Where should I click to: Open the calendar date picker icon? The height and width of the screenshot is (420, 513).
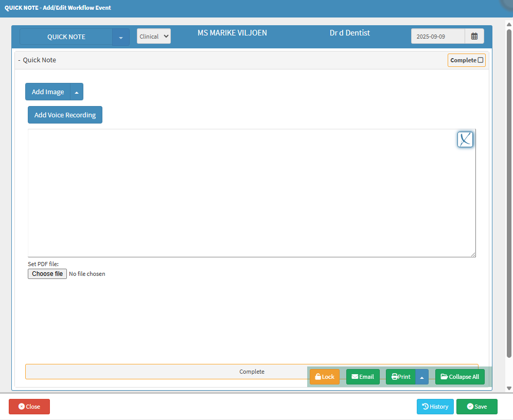coord(474,37)
